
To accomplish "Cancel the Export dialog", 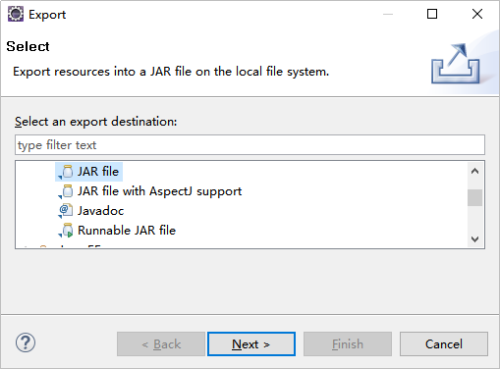I will [x=444, y=344].
